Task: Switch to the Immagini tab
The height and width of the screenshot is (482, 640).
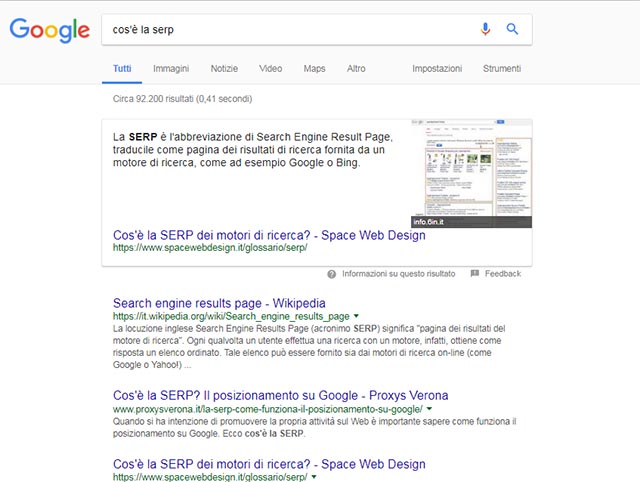Action: tap(171, 69)
